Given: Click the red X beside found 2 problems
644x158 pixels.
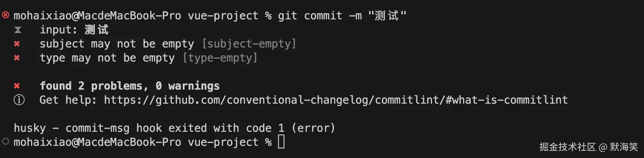Looking at the screenshot, I should 17,86.
